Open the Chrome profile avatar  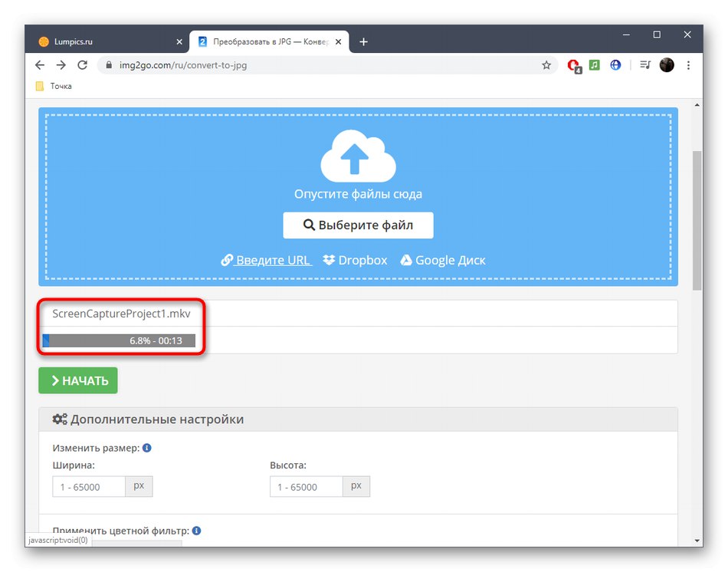pos(667,65)
